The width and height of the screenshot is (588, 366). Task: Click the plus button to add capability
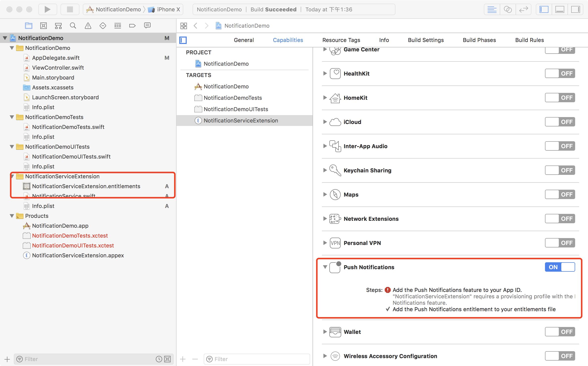pyautogui.click(x=183, y=359)
